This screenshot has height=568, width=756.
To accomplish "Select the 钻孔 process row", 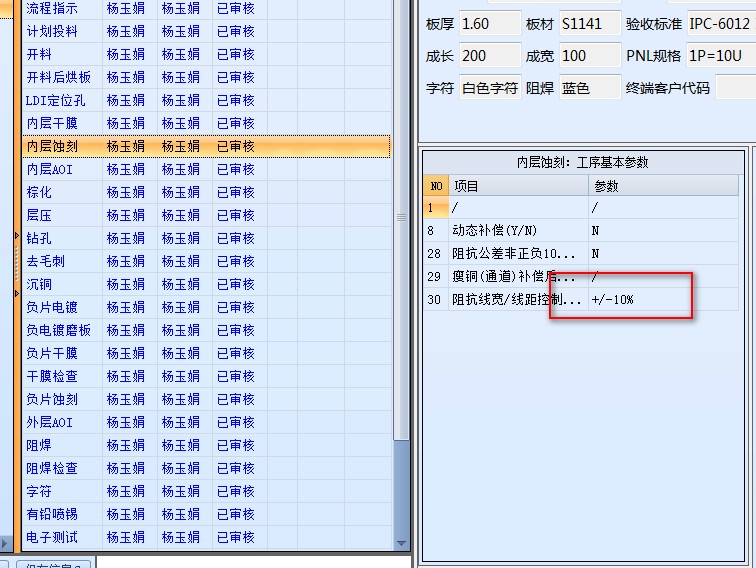I will pos(206,238).
